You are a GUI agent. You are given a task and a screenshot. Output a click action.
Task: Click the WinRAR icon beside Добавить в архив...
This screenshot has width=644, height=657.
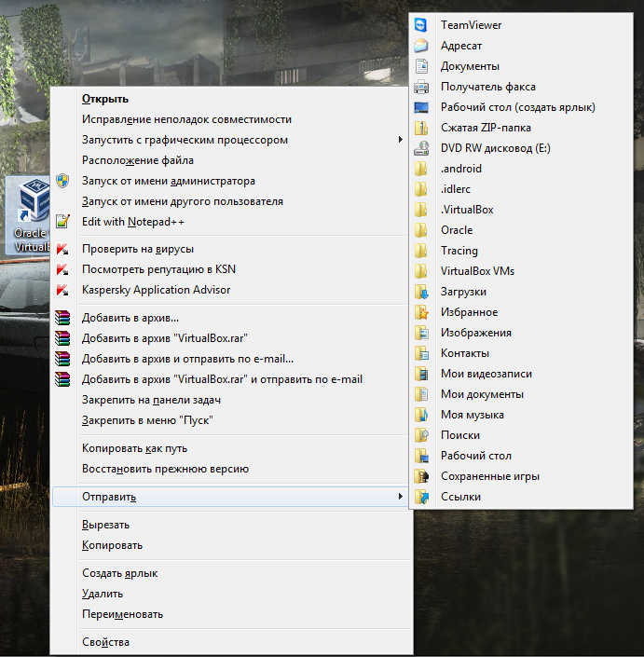click(x=62, y=318)
